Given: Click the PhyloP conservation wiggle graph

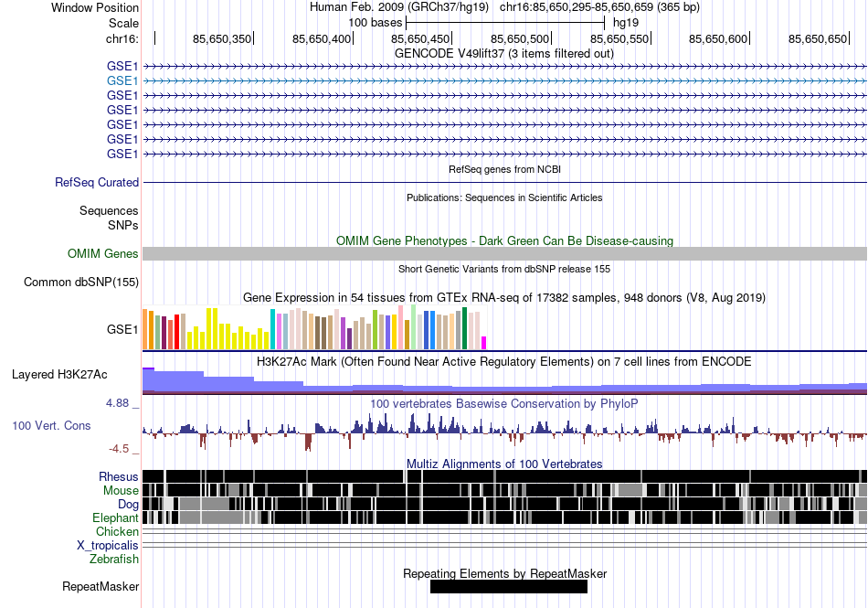Looking at the screenshot, I should pyautogui.click(x=505, y=431).
